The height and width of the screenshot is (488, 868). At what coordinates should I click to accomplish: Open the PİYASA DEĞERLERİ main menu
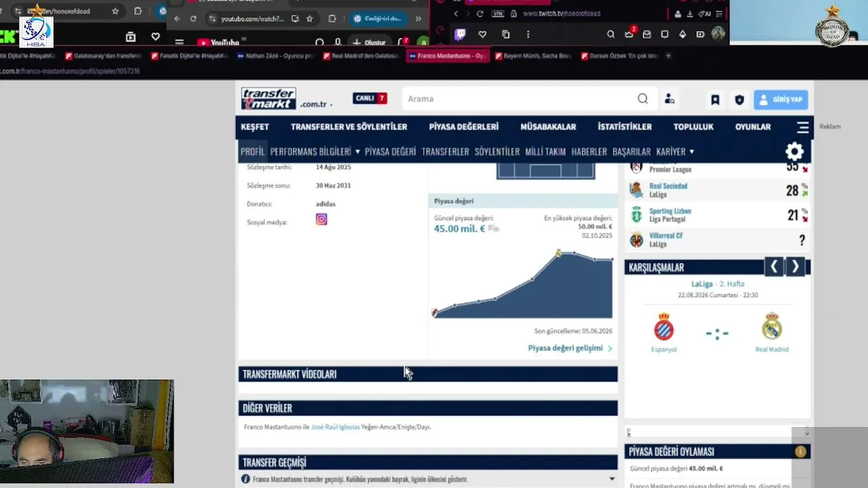click(x=464, y=127)
